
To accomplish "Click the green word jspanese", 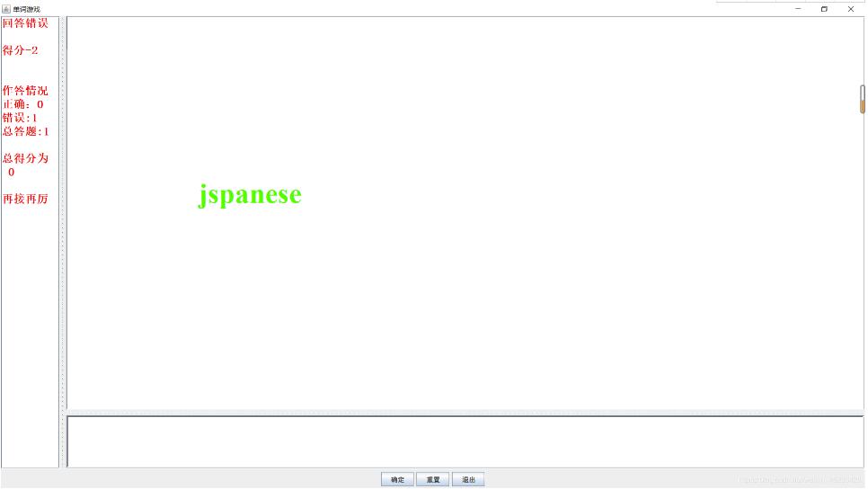I will click(250, 195).
